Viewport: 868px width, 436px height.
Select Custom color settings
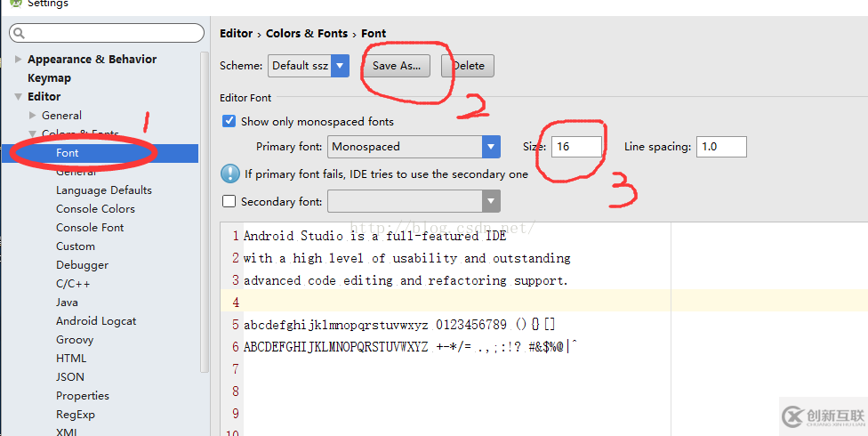(x=76, y=246)
